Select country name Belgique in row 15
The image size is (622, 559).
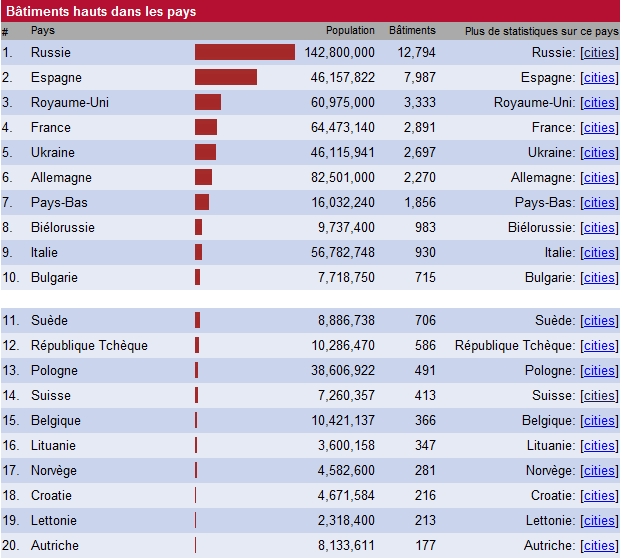tap(56, 420)
